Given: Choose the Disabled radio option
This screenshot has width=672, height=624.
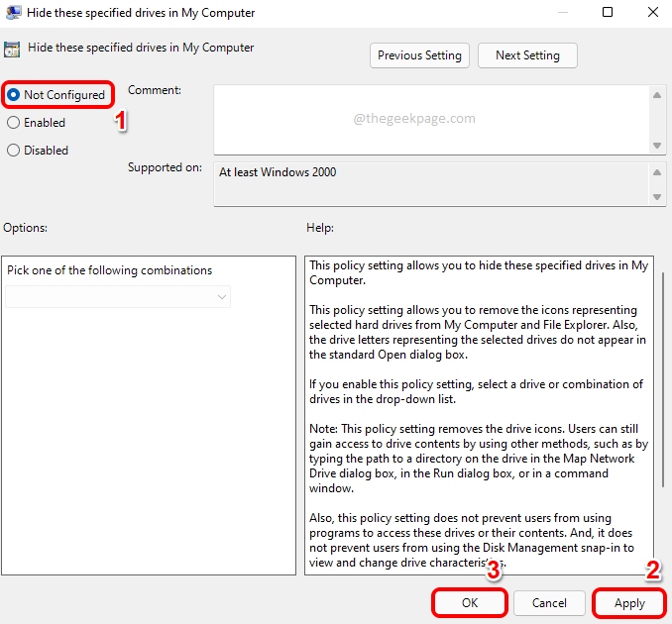Looking at the screenshot, I should 13,151.
